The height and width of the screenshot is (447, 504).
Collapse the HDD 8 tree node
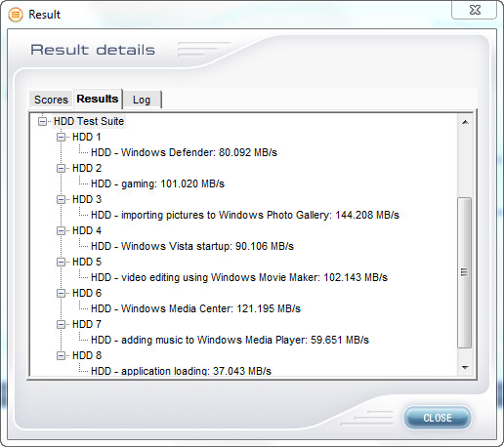click(x=61, y=355)
